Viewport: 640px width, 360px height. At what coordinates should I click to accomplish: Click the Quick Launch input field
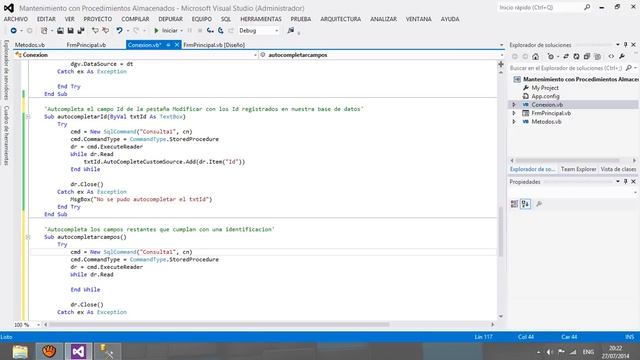[x=540, y=7]
